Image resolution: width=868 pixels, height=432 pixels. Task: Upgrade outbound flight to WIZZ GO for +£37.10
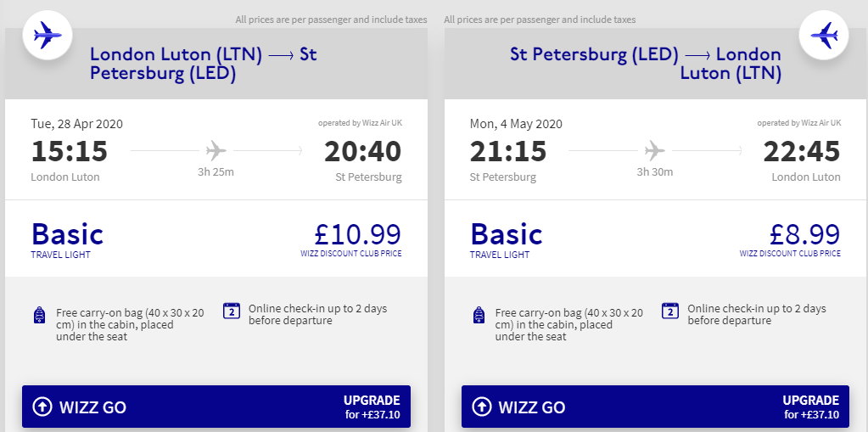[x=216, y=407]
